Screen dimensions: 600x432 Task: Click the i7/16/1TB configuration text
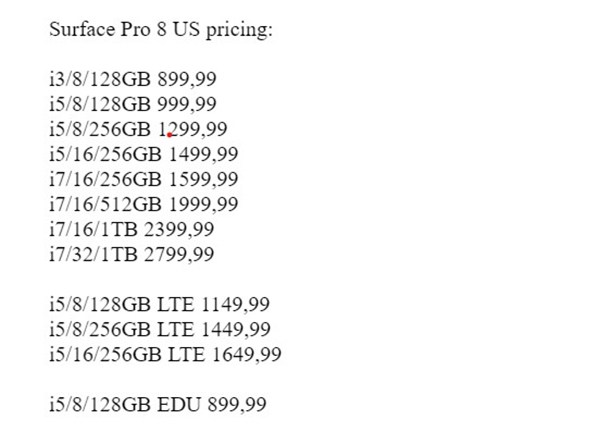(93, 229)
